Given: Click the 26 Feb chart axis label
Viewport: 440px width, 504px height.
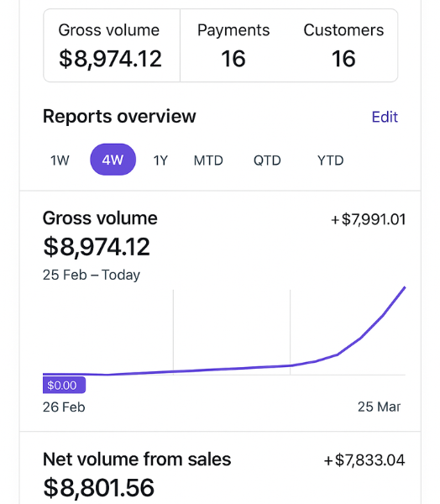Looking at the screenshot, I should coord(64,407).
